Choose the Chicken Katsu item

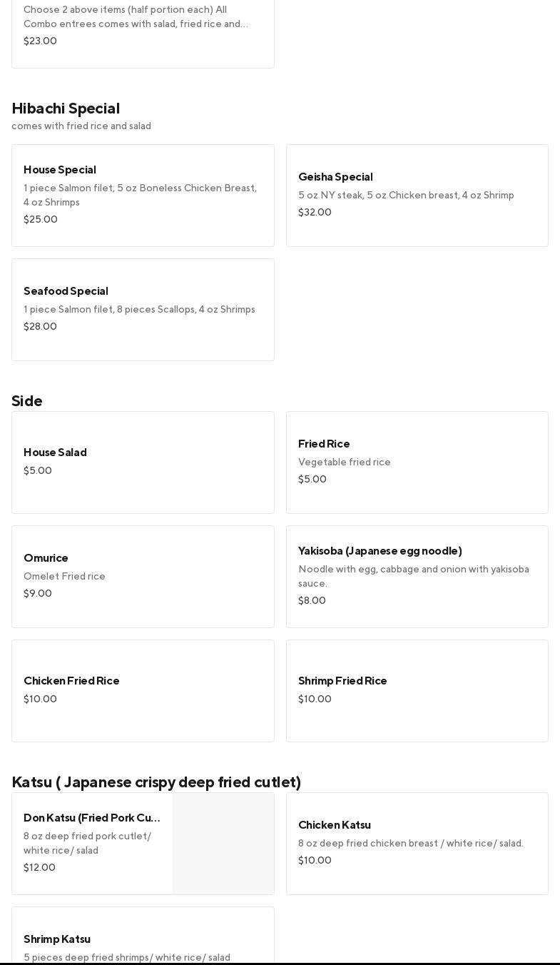click(417, 843)
